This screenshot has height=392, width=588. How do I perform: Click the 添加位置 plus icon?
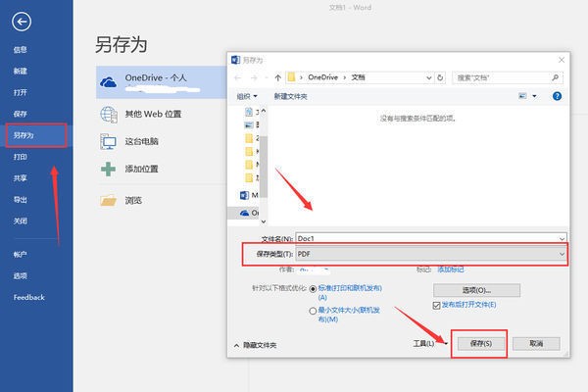pyautogui.click(x=109, y=169)
